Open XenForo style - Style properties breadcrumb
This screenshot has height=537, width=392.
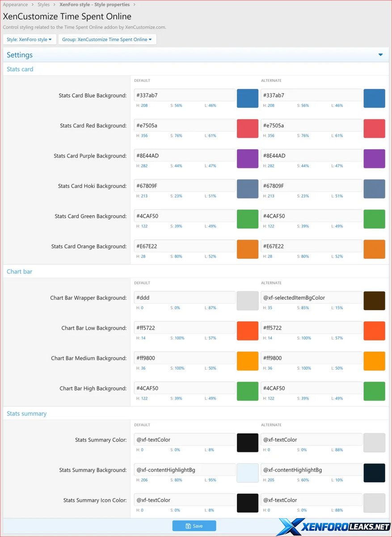click(94, 4)
